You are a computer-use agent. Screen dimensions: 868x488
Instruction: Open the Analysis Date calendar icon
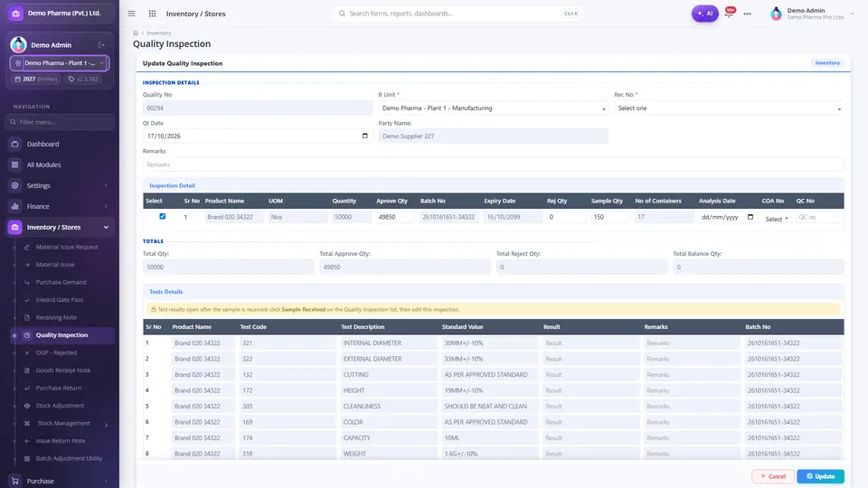coord(750,217)
